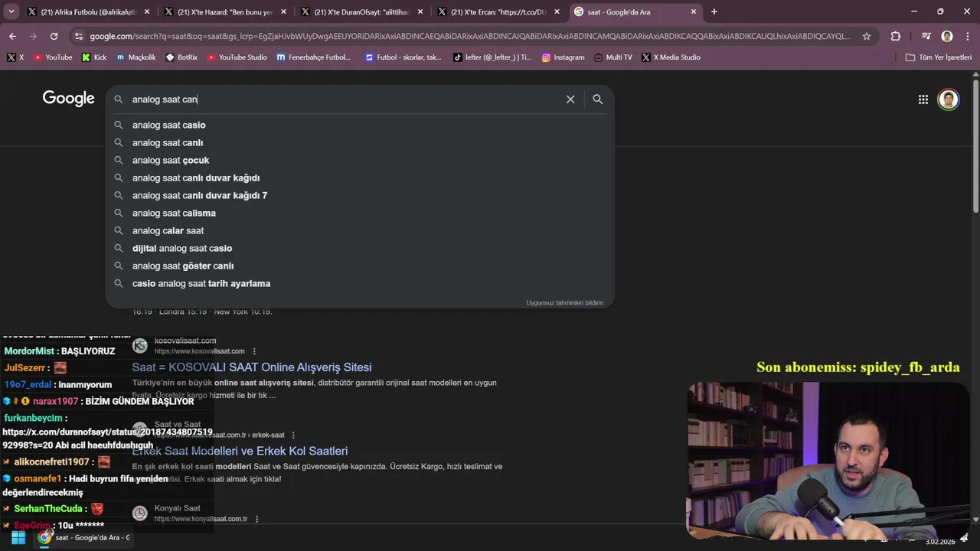Open the Google apps grid

(x=923, y=99)
